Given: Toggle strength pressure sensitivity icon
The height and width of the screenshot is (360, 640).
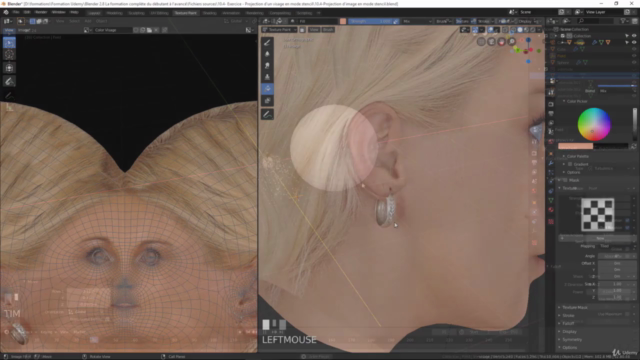Looking at the screenshot, I should 396,21.
